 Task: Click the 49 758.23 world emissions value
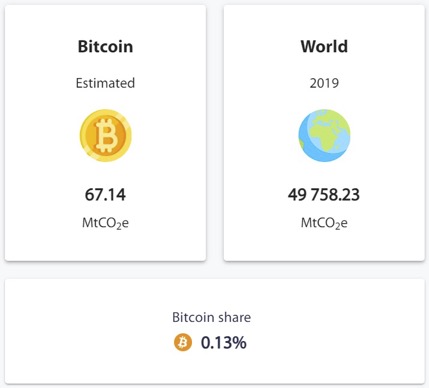click(324, 195)
